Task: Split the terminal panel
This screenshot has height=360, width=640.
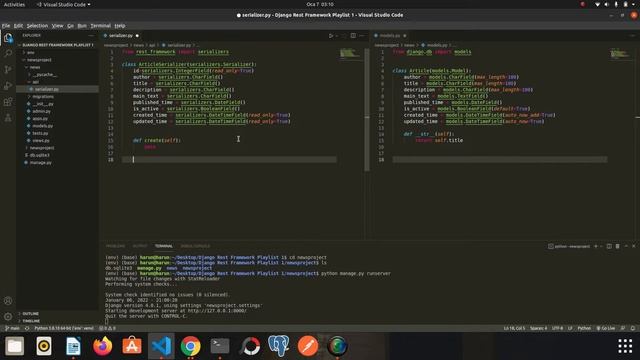Action: coord(609,246)
